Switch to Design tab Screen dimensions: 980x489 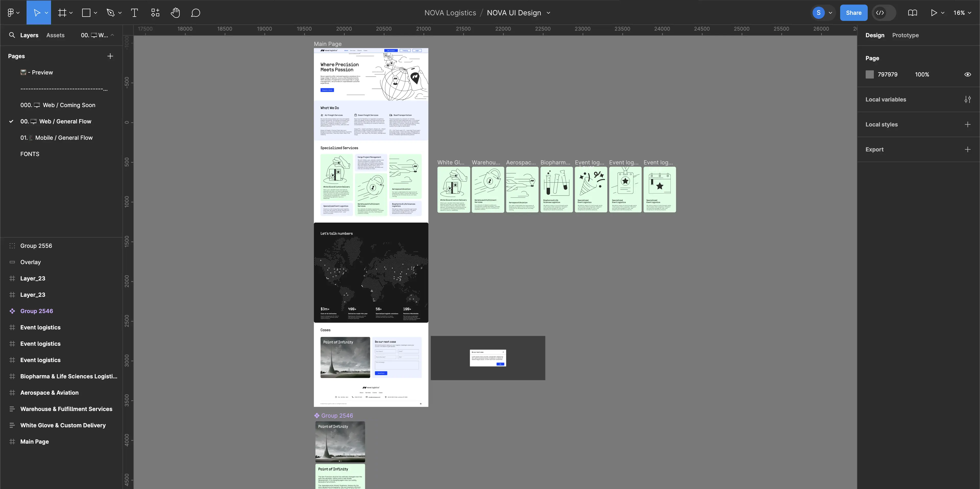click(x=875, y=35)
